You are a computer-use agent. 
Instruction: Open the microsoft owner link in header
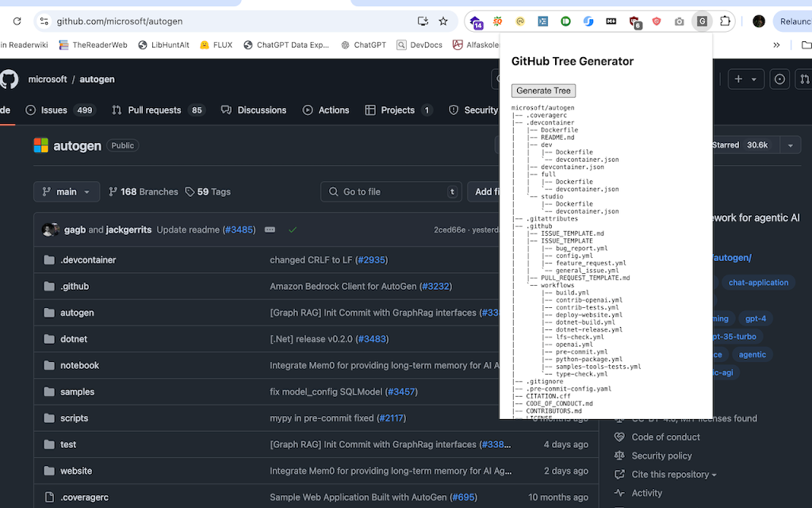(48, 79)
